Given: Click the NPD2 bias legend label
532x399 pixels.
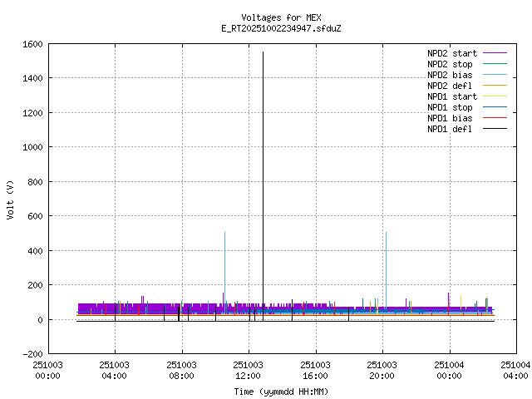Looking at the screenshot, I should pyautogui.click(x=450, y=75).
